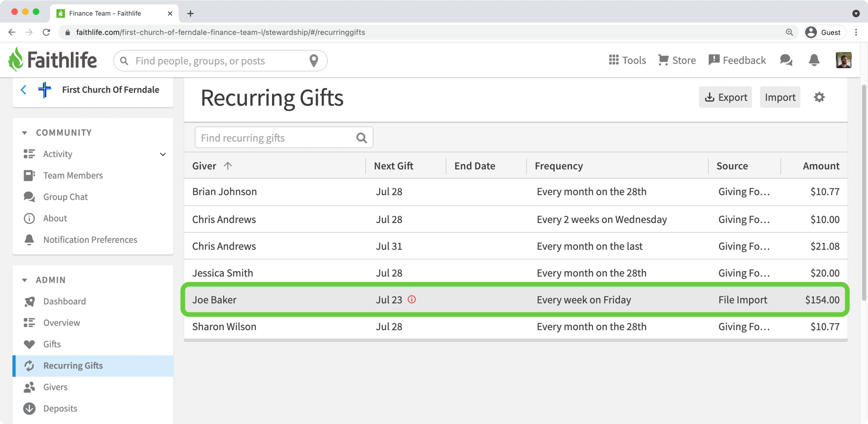The image size is (868, 424).
Task: Sort by Next Gift column
Action: (x=393, y=166)
